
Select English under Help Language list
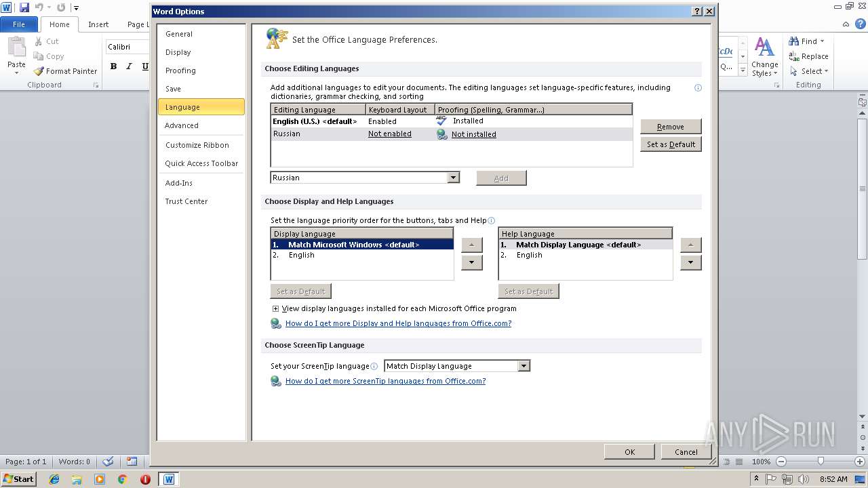pyautogui.click(x=585, y=256)
